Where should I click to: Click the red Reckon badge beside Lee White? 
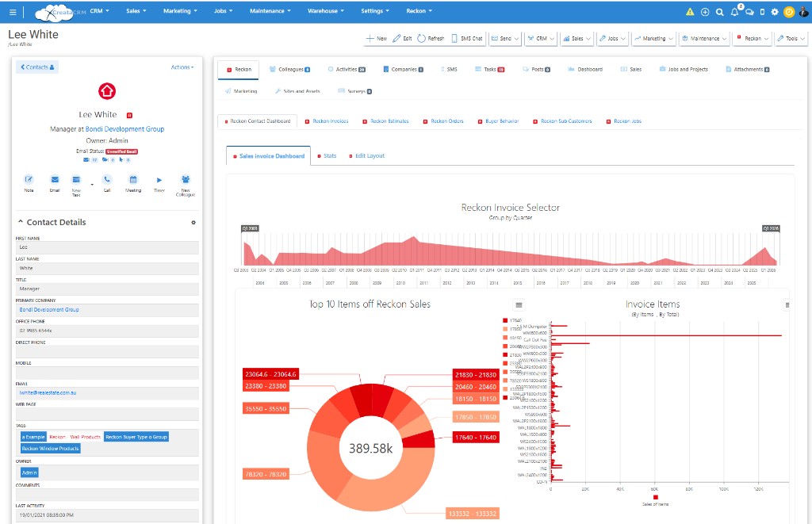point(130,116)
